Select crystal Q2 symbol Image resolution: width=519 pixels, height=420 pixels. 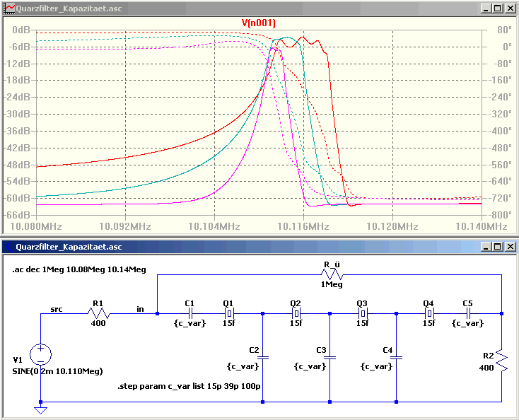(x=296, y=313)
